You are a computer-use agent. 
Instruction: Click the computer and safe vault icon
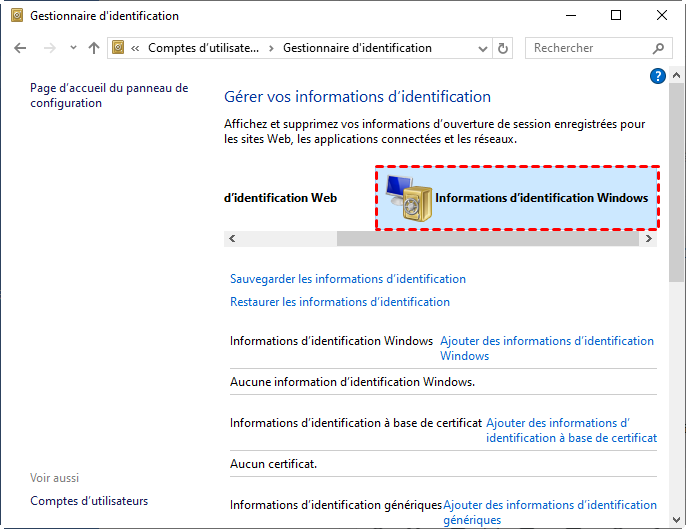(x=409, y=198)
